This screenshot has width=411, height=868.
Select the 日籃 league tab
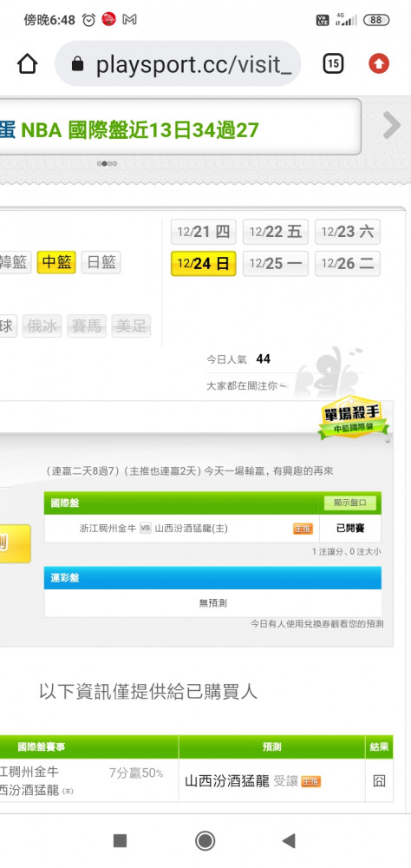[x=101, y=262]
